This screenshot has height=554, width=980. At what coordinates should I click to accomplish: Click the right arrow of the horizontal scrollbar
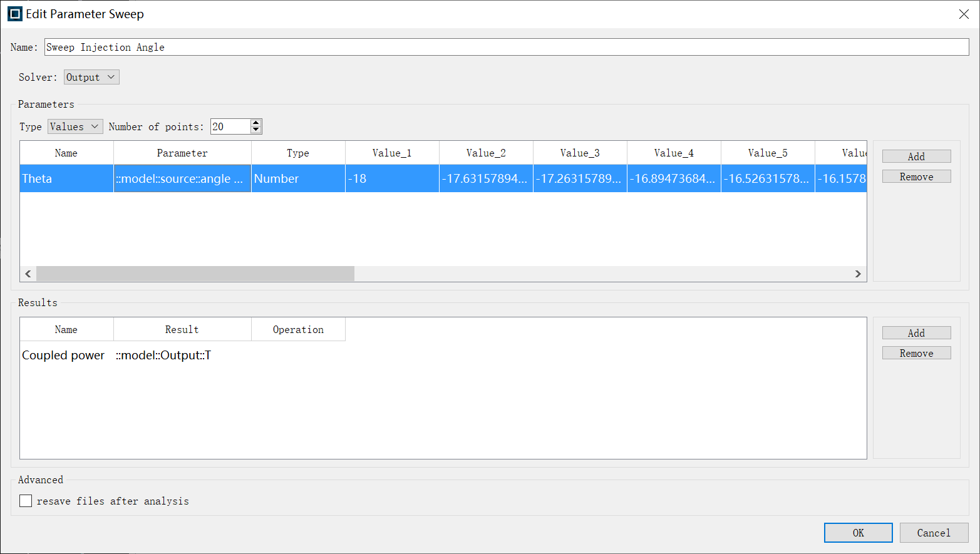pyautogui.click(x=858, y=274)
